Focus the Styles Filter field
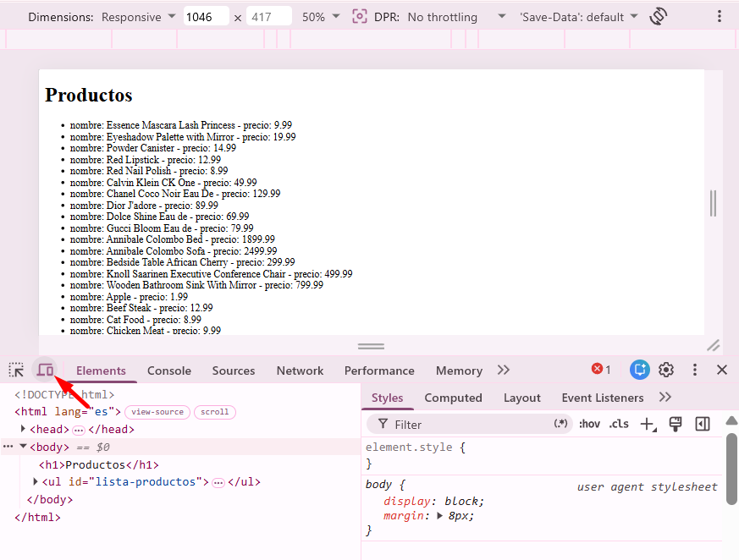The image size is (739, 560). [469, 425]
